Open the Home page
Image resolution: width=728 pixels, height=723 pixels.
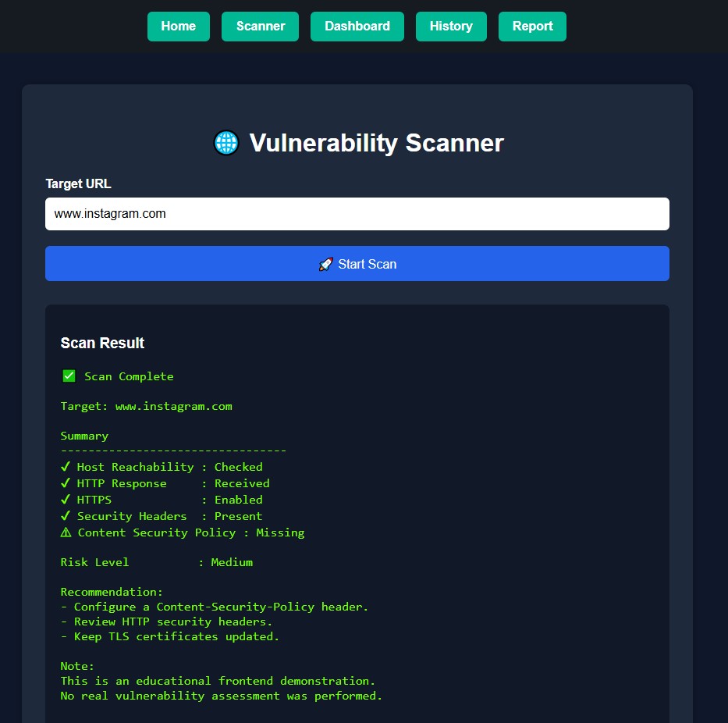pyautogui.click(x=178, y=27)
